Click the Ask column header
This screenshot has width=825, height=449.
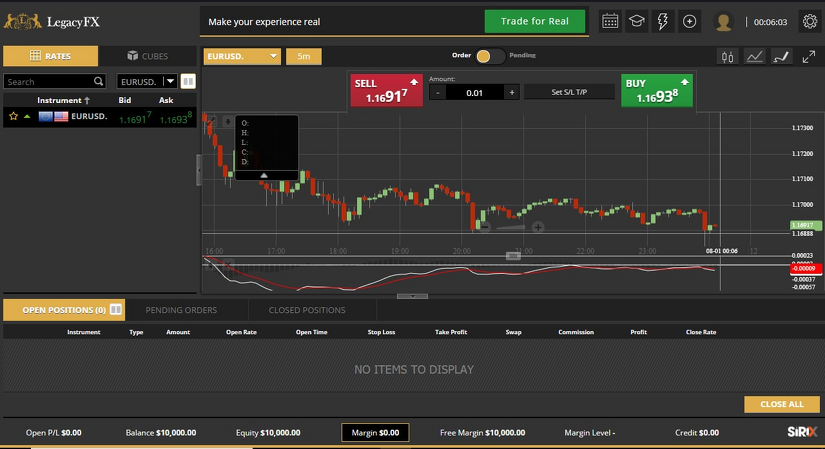point(166,100)
